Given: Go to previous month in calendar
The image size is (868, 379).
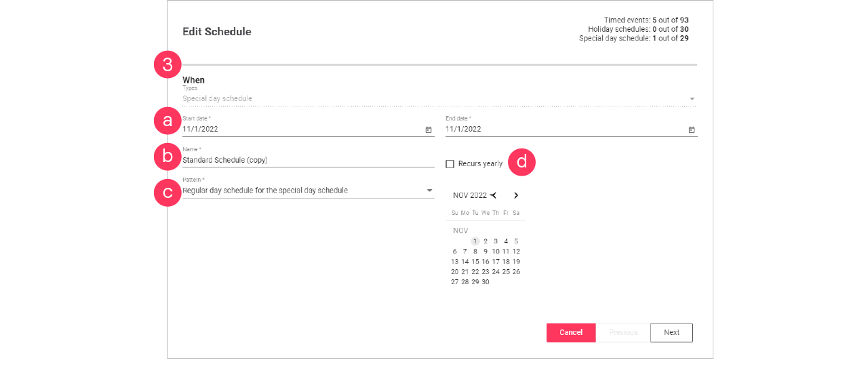Looking at the screenshot, I should click(x=494, y=195).
